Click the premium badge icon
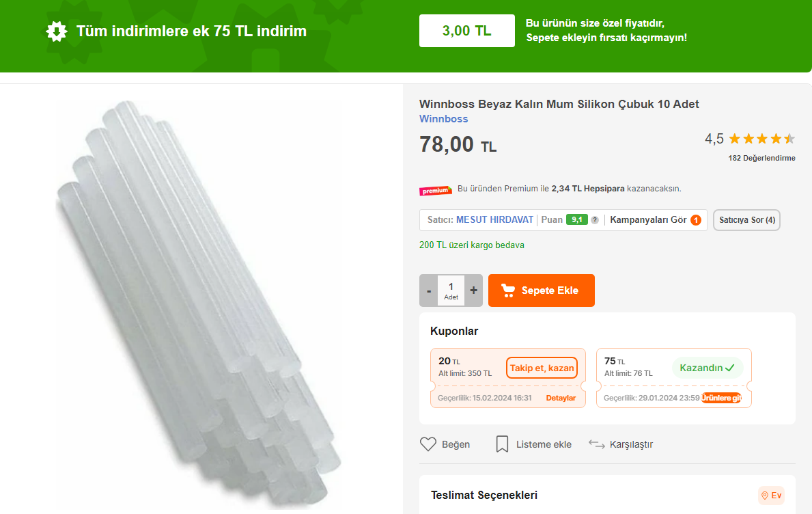The width and height of the screenshot is (812, 514). tap(436, 189)
